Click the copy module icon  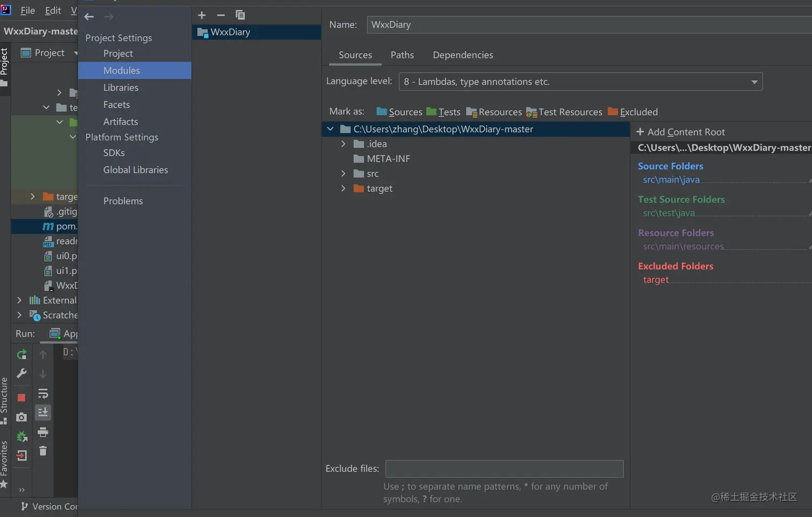pos(240,15)
